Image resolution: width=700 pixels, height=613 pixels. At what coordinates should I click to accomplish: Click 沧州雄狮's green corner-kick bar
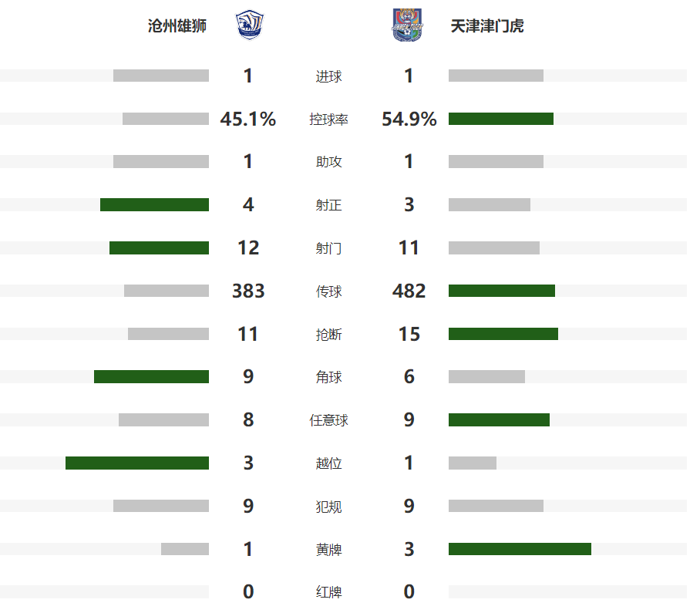pyautogui.click(x=151, y=377)
